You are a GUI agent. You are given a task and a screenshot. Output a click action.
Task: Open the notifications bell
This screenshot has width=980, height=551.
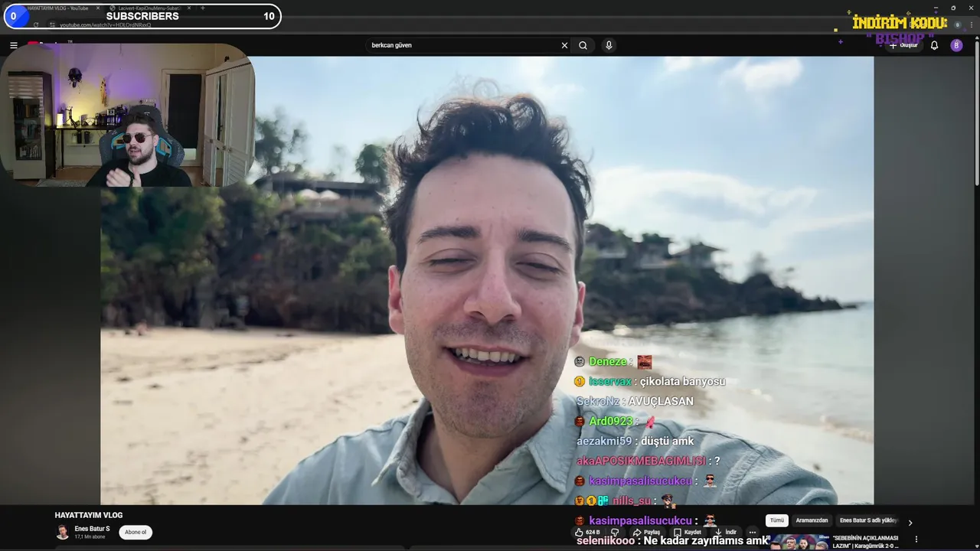934,45
